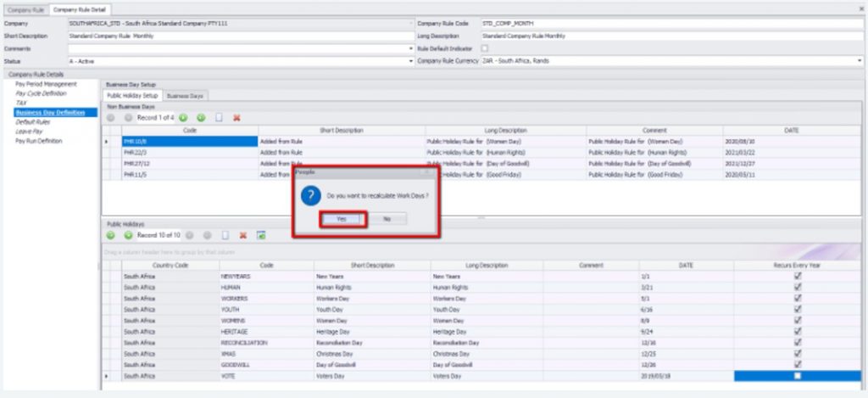Click Yes in the recalculate Work Days dialog
The width and height of the screenshot is (868, 398).
[x=342, y=219]
